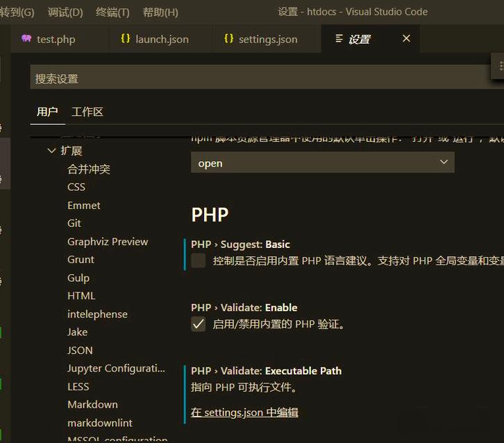This screenshot has height=443, width=504.
Task: Open the 终端(T) menu
Action: coord(112,12)
